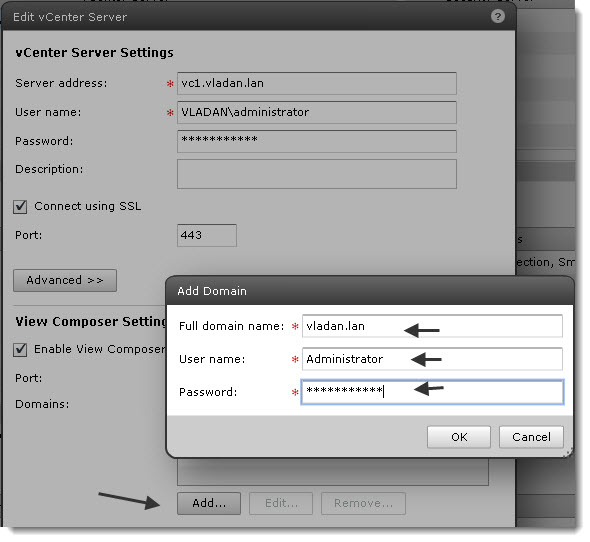Click the Edit... domain button
The height and width of the screenshot is (542, 590).
tap(281, 503)
